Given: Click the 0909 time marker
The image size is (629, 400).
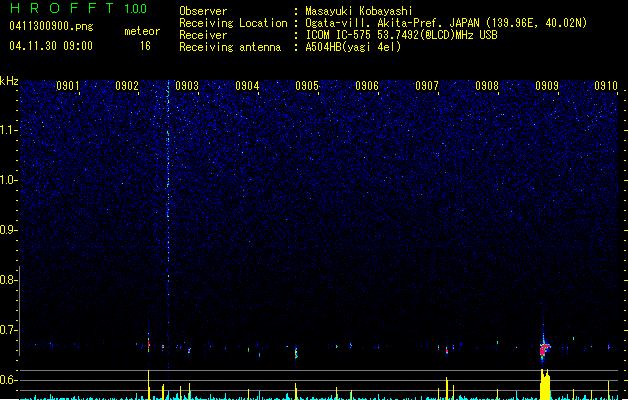Looking at the screenshot, I should [x=547, y=86].
